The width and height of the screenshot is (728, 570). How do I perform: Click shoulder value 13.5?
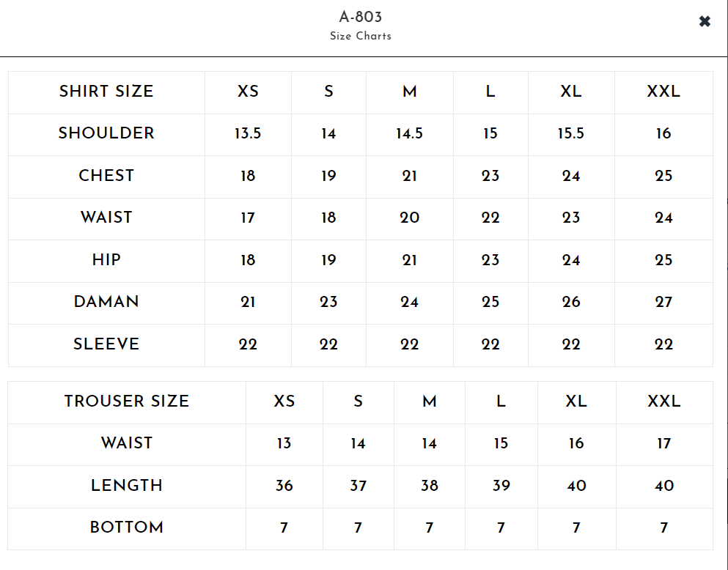(x=248, y=133)
